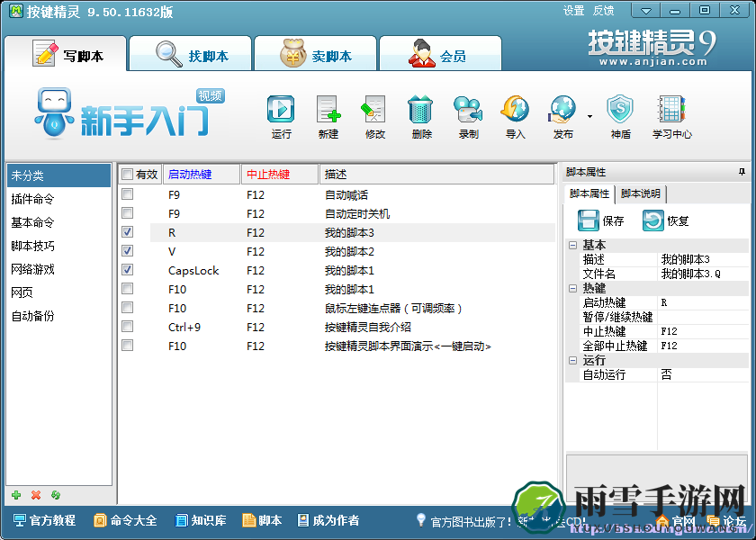Uncheck the 我的脚本2 checkbox
The image size is (756, 540).
click(127, 251)
